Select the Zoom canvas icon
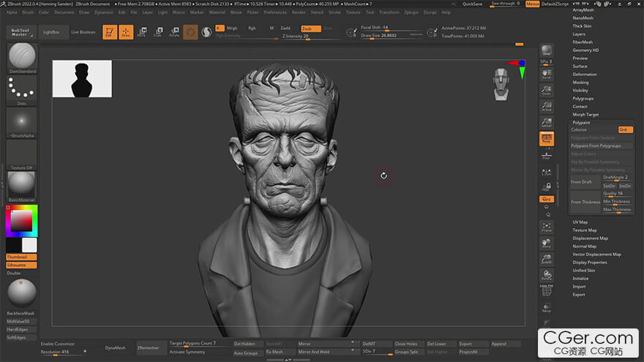Image resolution: width=644 pixels, height=362 pixels. point(546,90)
